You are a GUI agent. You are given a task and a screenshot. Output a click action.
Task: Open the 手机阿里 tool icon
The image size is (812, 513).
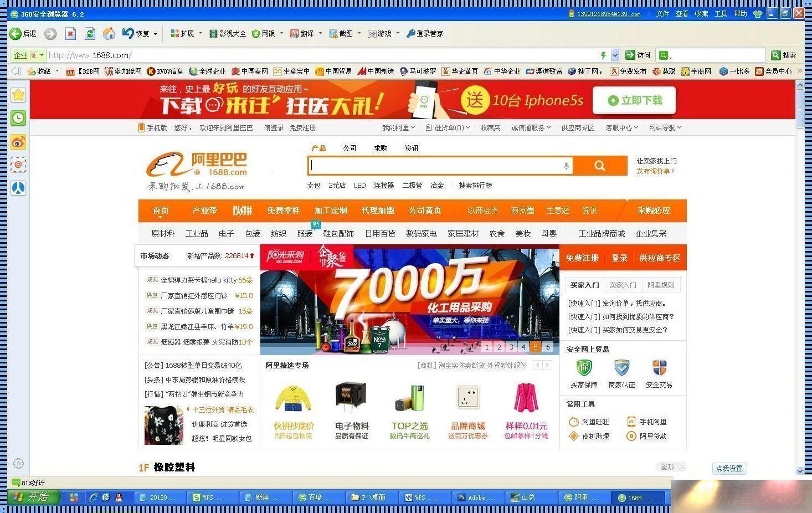[631, 422]
